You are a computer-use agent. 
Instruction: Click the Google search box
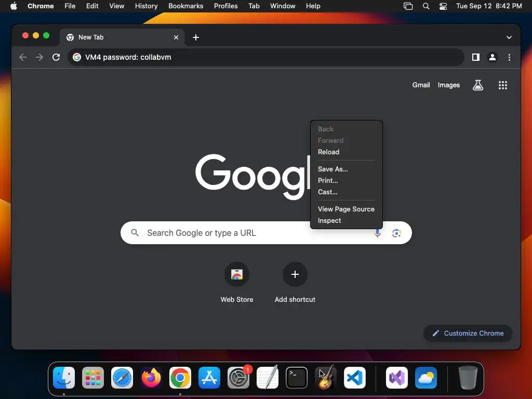[x=266, y=233]
